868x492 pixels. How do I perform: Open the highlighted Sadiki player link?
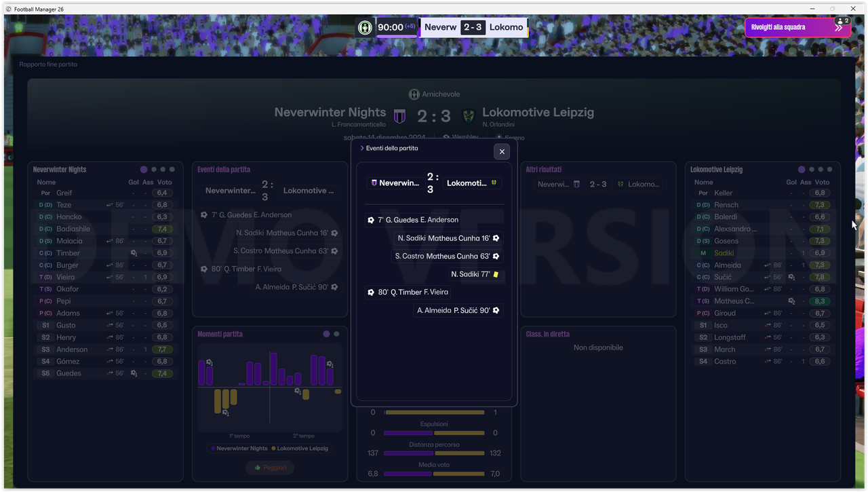724,253
